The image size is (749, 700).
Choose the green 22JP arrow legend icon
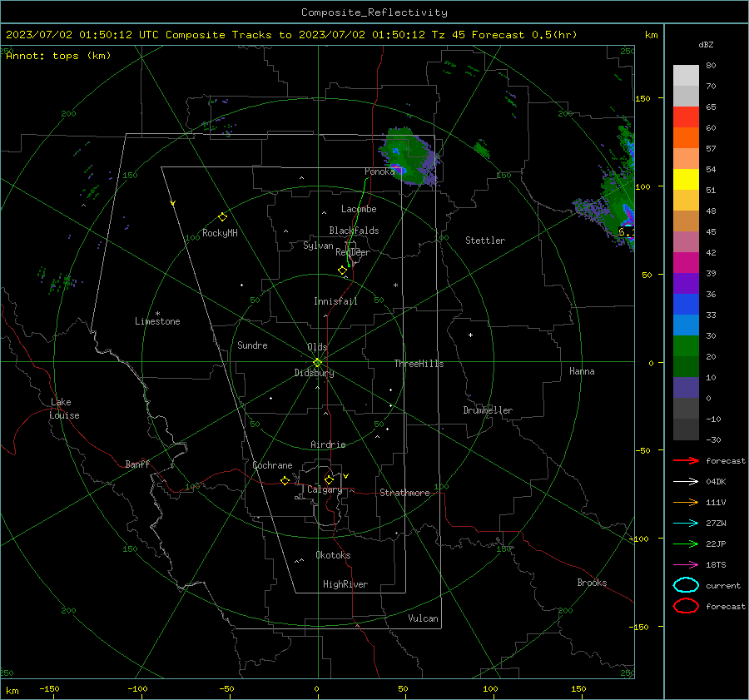pos(686,544)
